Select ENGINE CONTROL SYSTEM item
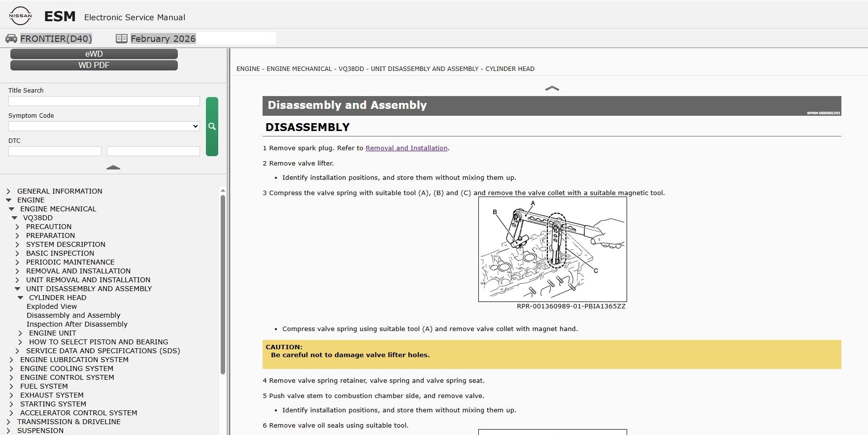This screenshot has width=868, height=435. tap(67, 377)
